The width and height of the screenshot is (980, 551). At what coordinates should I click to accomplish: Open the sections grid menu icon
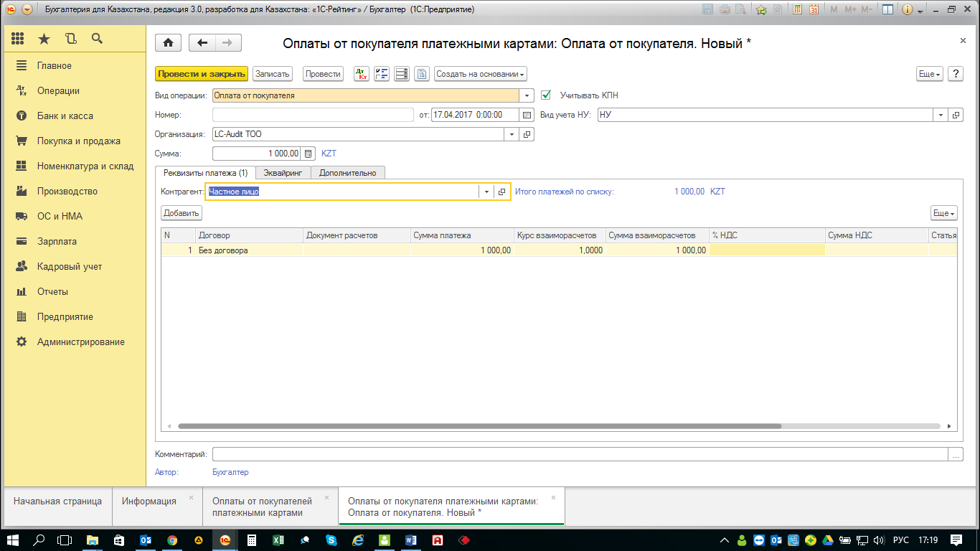coord(18,39)
